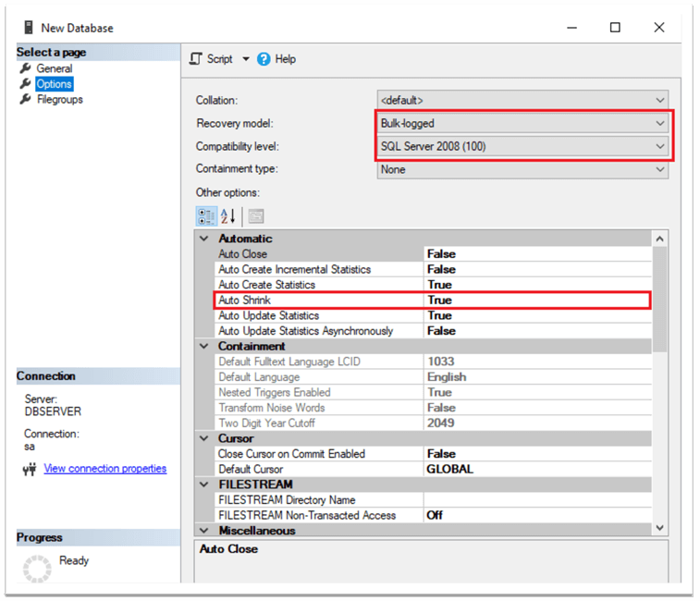Collapse the Containment section
The image size is (700, 601).
tap(204, 346)
